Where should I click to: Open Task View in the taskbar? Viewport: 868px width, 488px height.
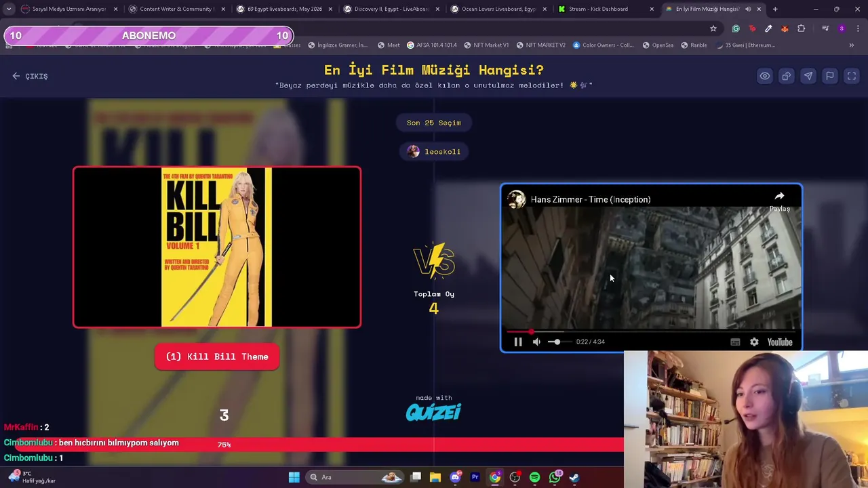(x=416, y=477)
